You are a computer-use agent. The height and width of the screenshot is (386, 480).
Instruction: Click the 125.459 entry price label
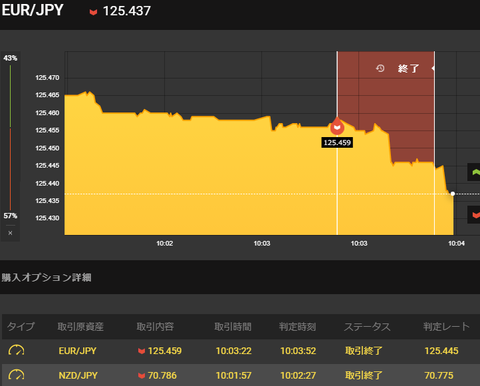[x=337, y=143]
